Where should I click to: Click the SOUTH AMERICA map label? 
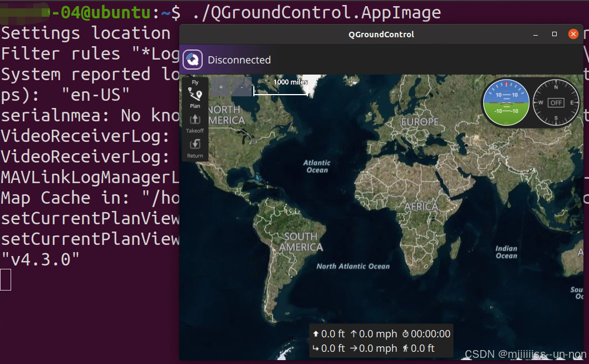(301, 242)
